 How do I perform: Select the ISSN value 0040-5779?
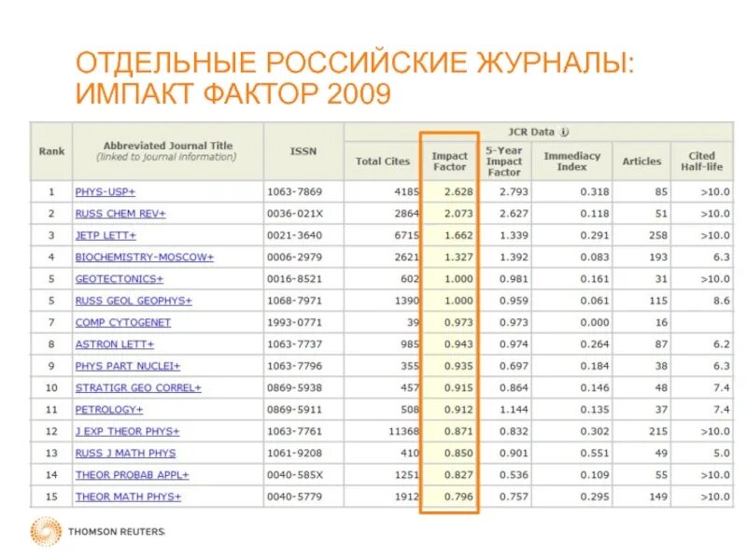tap(294, 497)
